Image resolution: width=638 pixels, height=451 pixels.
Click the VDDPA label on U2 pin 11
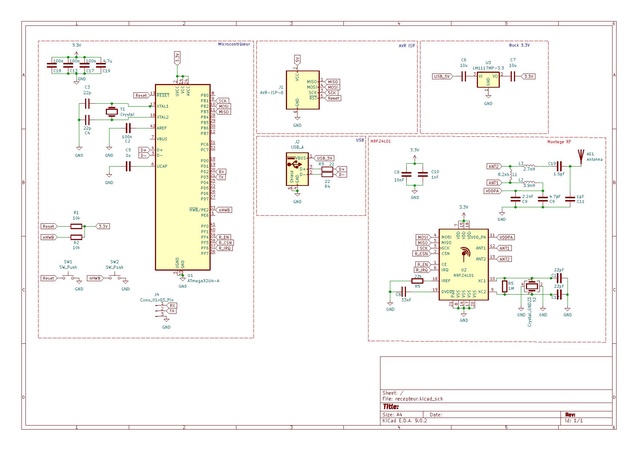pyautogui.click(x=506, y=237)
